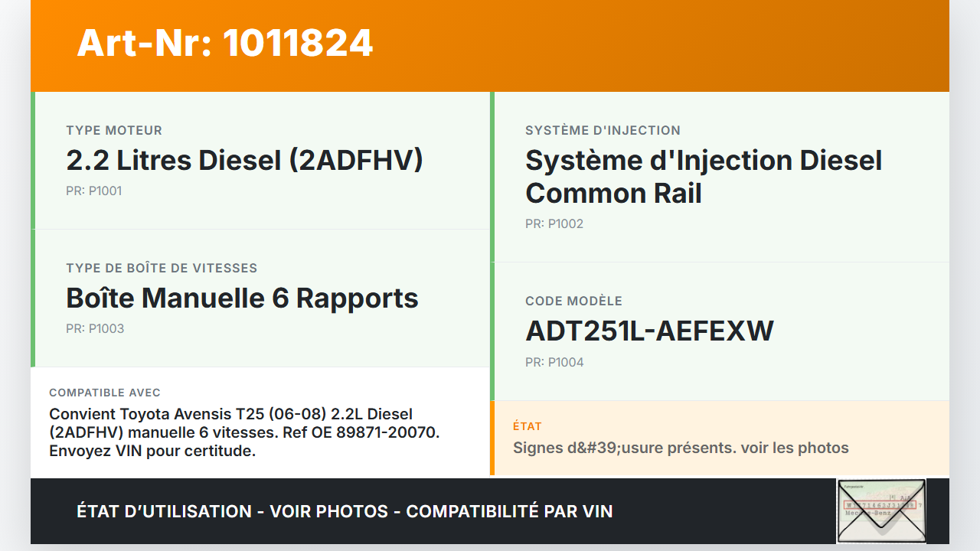Click the CODE MODÈLE label
Image resolution: width=980 pixels, height=551 pixels.
pyautogui.click(x=573, y=302)
